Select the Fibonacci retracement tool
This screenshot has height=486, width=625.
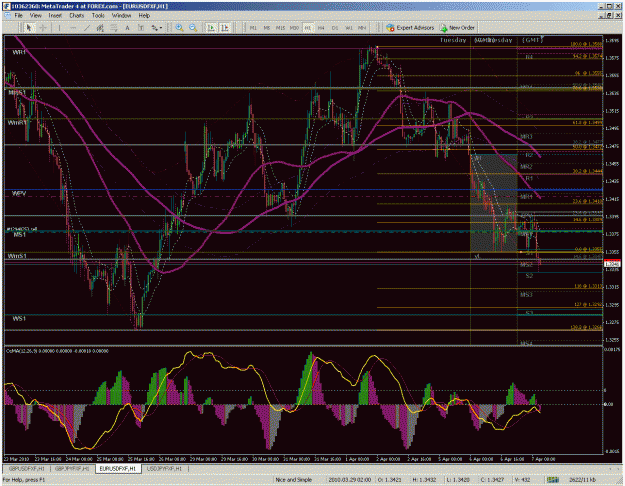click(114, 28)
